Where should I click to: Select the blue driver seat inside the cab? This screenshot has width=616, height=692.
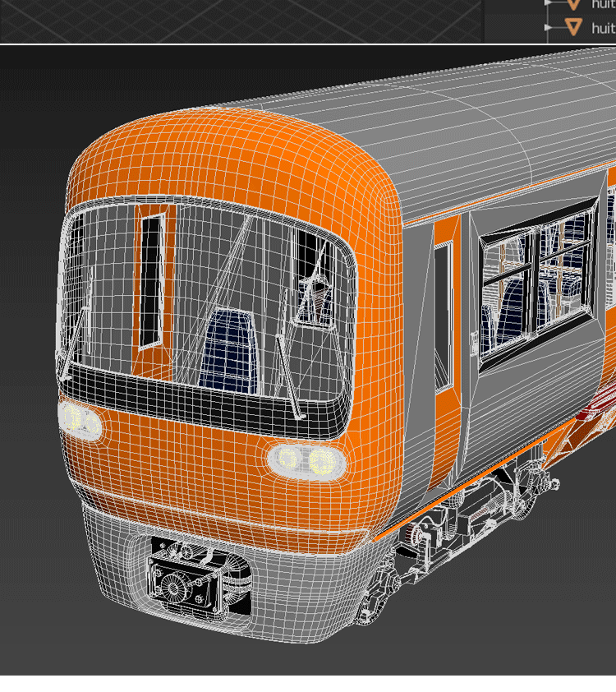[x=229, y=351]
